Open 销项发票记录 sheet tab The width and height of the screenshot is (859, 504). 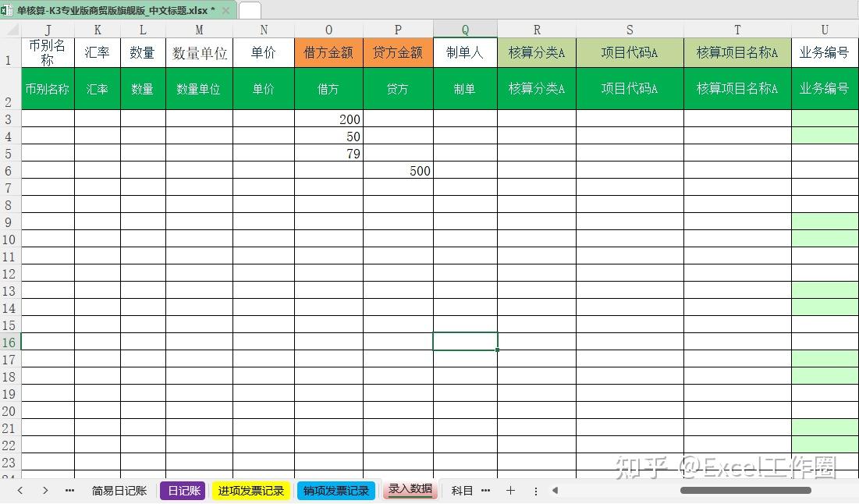pyautogui.click(x=335, y=490)
